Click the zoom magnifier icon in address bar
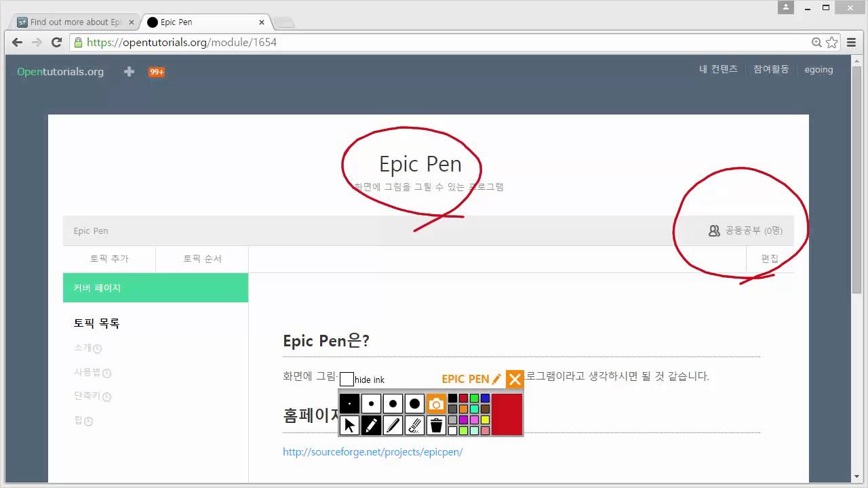The width and height of the screenshot is (868, 488). pyautogui.click(x=816, y=42)
